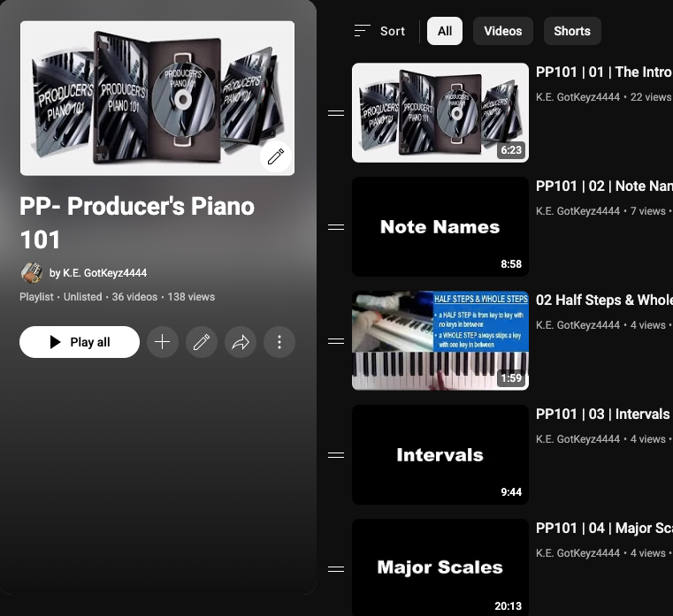673x616 pixels.
Task: Click drag handle beside Note Names video
Action: 336,227
